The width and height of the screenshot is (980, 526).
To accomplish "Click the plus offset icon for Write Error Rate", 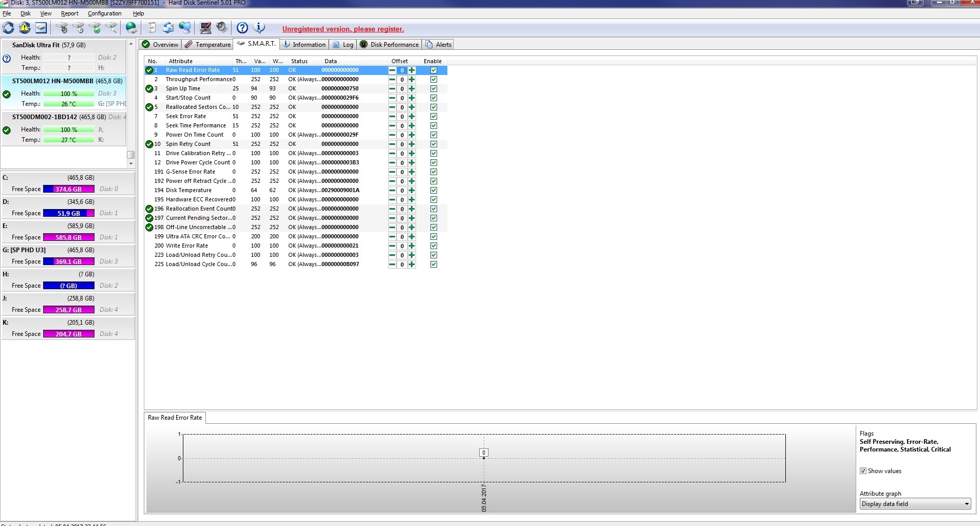I will click(411, 246).
